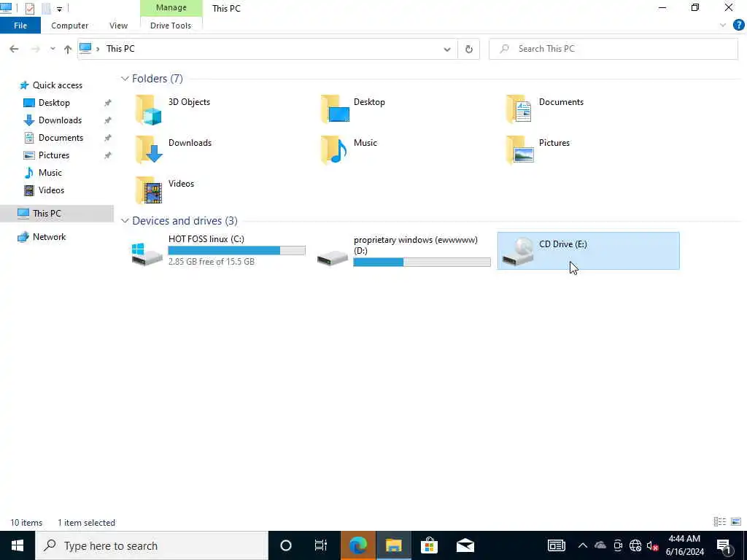This screenshot has width=747, height=560.
Task: Open the Downloads folder in Folders group
Action: click(173, 149)
